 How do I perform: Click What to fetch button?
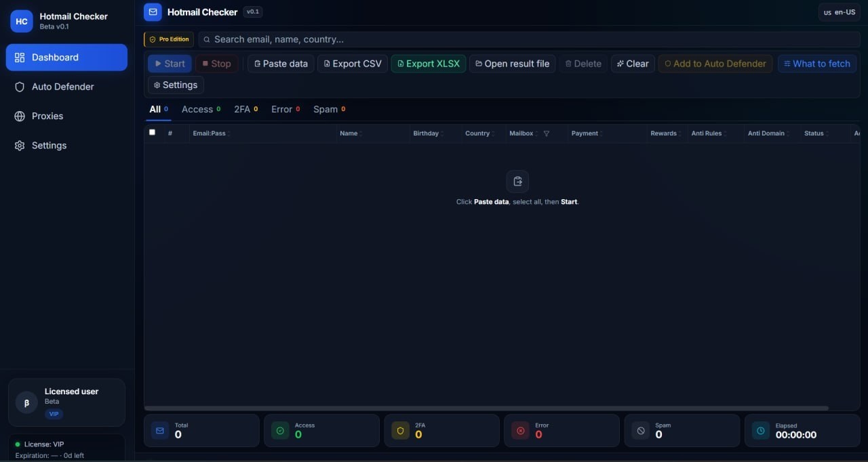pos(817,64)
